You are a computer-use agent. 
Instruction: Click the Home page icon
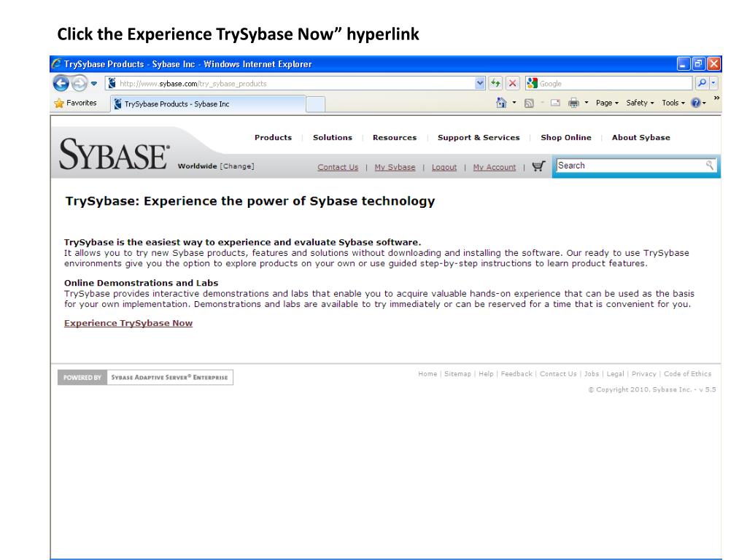click(501, 103)
